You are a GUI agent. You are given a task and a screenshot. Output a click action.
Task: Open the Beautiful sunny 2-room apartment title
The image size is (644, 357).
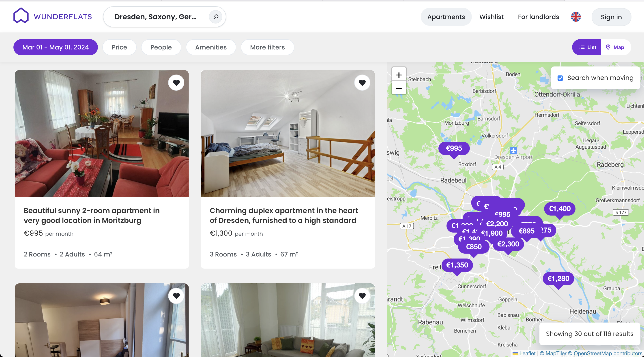92,215
